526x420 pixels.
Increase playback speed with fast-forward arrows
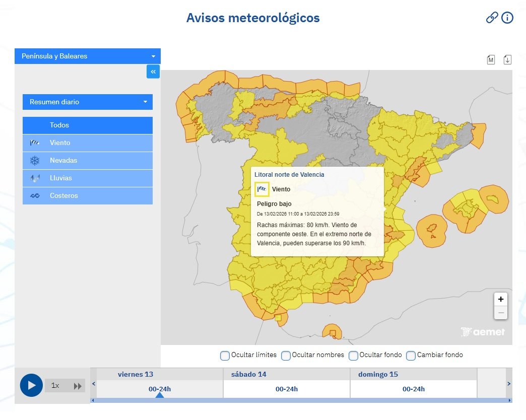(78, 386)
